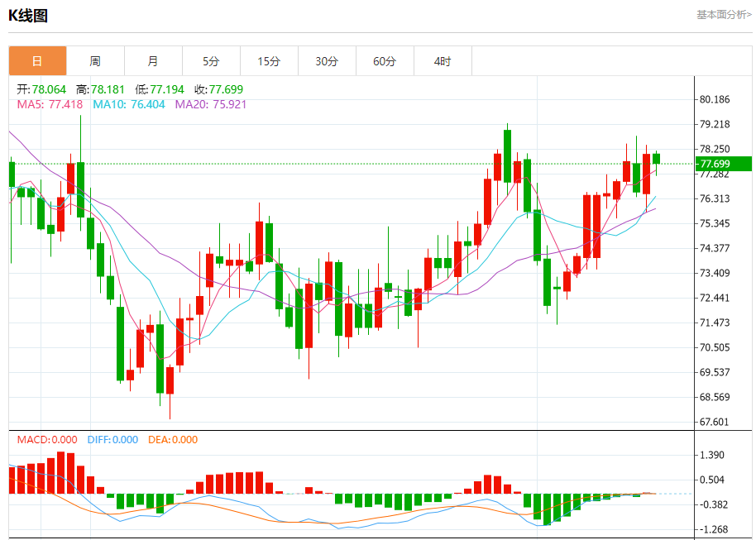Select the 日 daily chart tab

point(37,61)
